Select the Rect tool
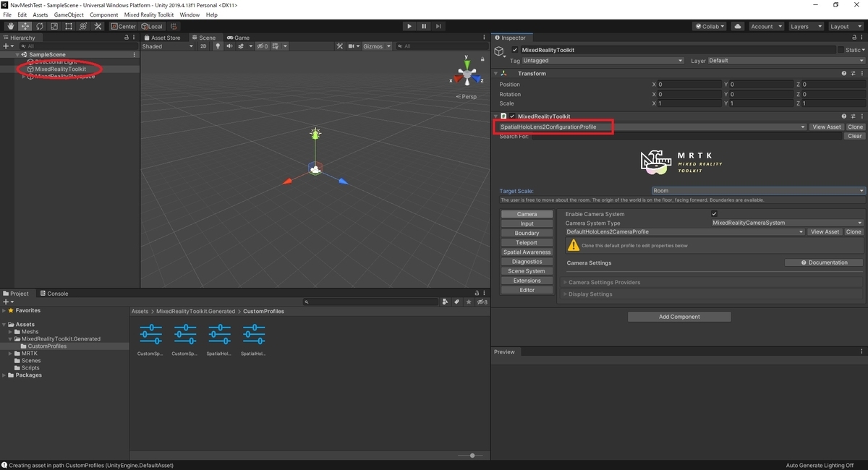 [x=68, y=26]
